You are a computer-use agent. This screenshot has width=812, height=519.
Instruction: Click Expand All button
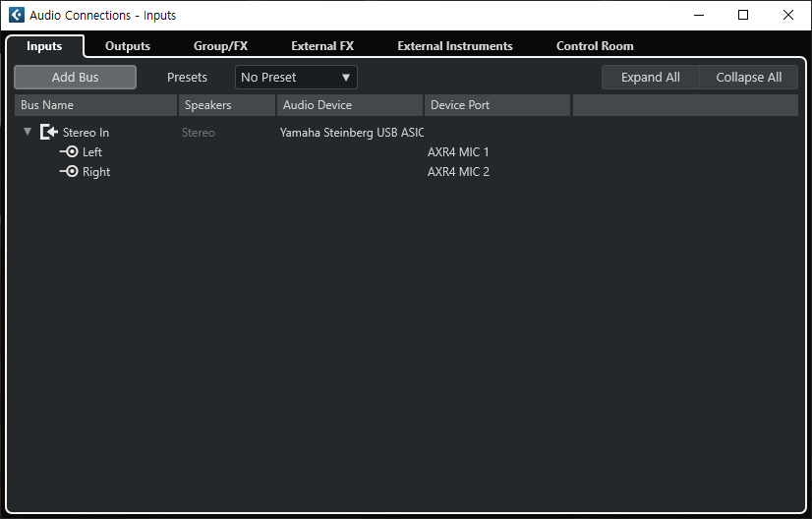651,78
